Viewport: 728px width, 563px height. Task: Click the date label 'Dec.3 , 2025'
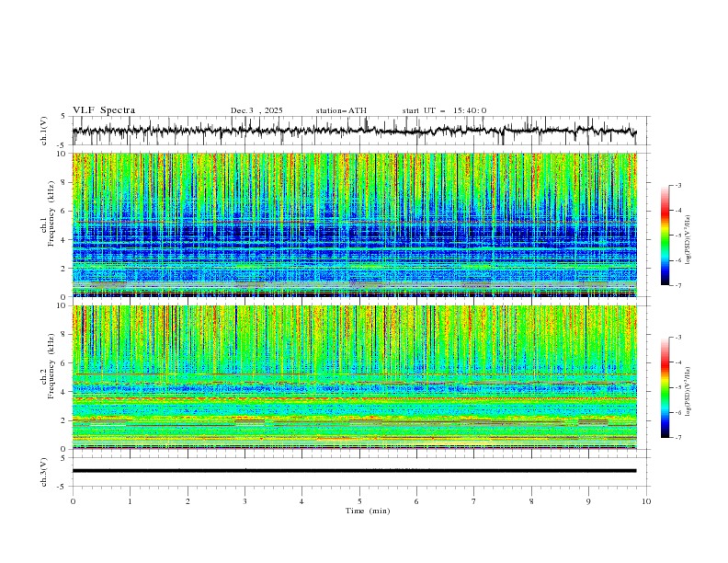[x=256, y=110]
